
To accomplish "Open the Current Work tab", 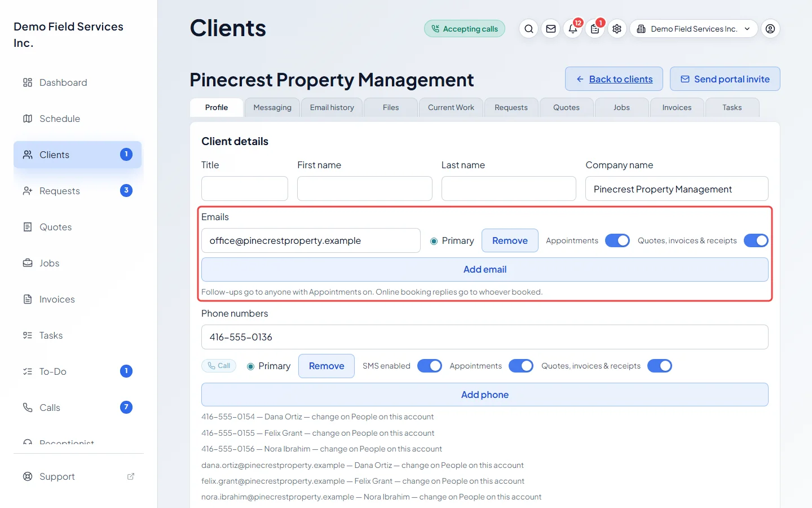I will pyautogui.click(x=451, y=107).
